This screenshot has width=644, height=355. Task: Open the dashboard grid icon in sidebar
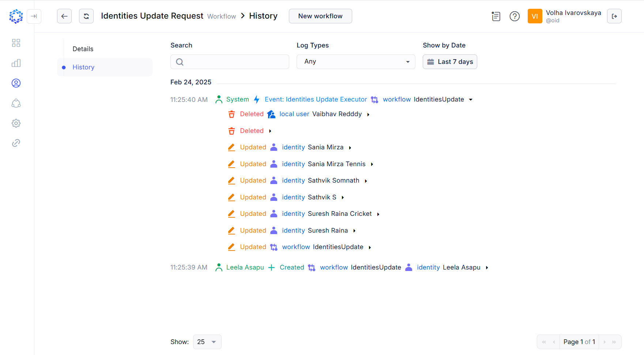[x=16, y=43]
